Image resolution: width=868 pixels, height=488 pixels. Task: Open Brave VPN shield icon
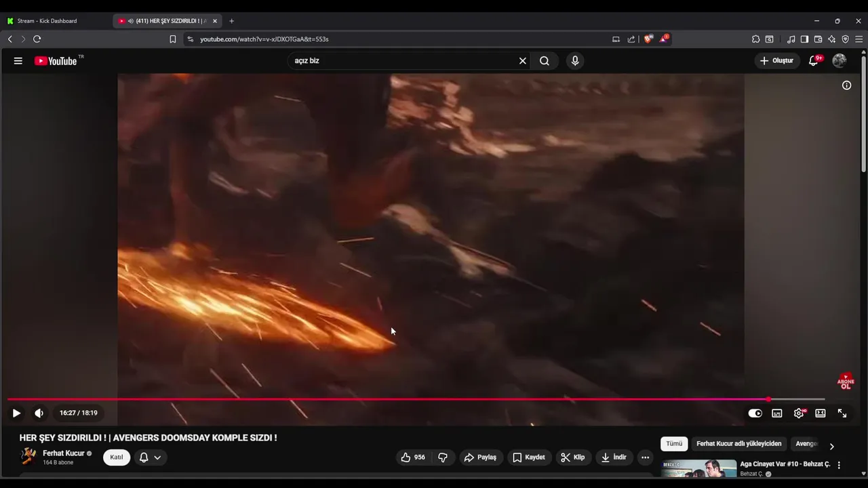coord(845,39)
